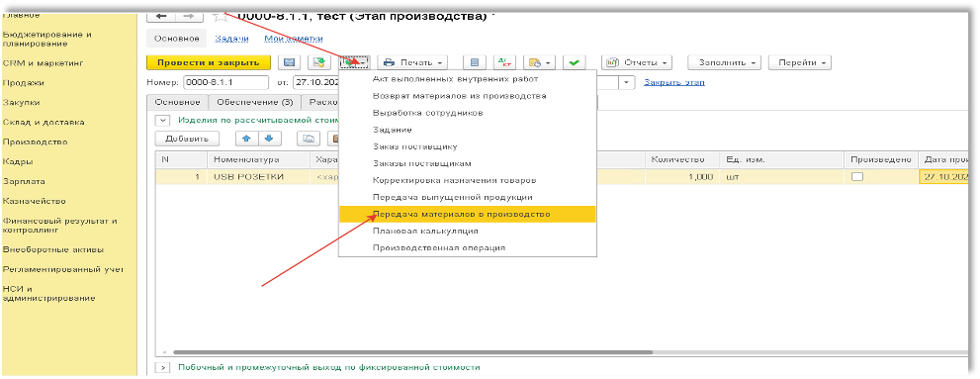Click Провести и закрыть button
The width and height of the screenshot is (980, 379).
[208, 62]
